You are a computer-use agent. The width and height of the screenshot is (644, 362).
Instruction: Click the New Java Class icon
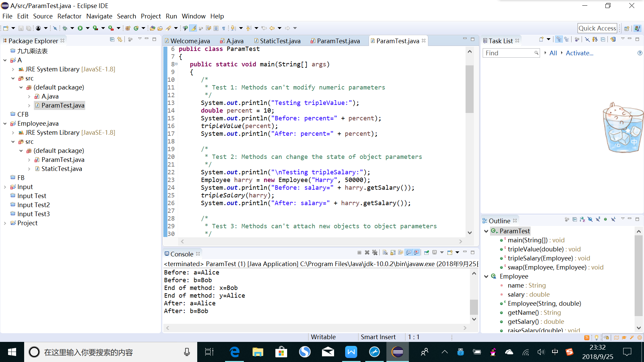click(136, 28)
